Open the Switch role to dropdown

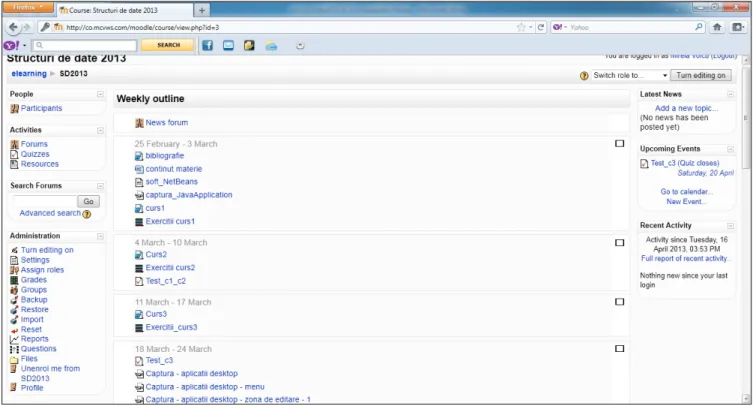630,75
